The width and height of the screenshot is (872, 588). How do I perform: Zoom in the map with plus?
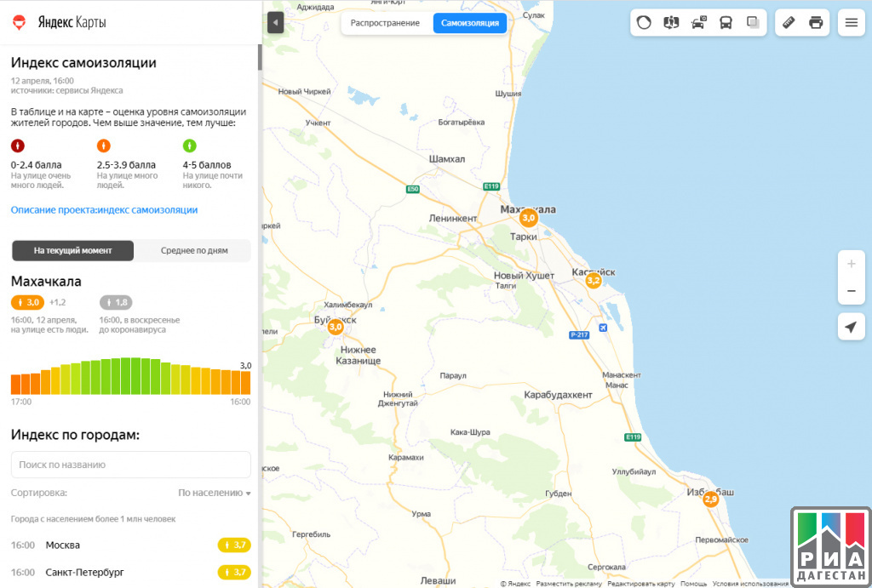coord(851,264)
